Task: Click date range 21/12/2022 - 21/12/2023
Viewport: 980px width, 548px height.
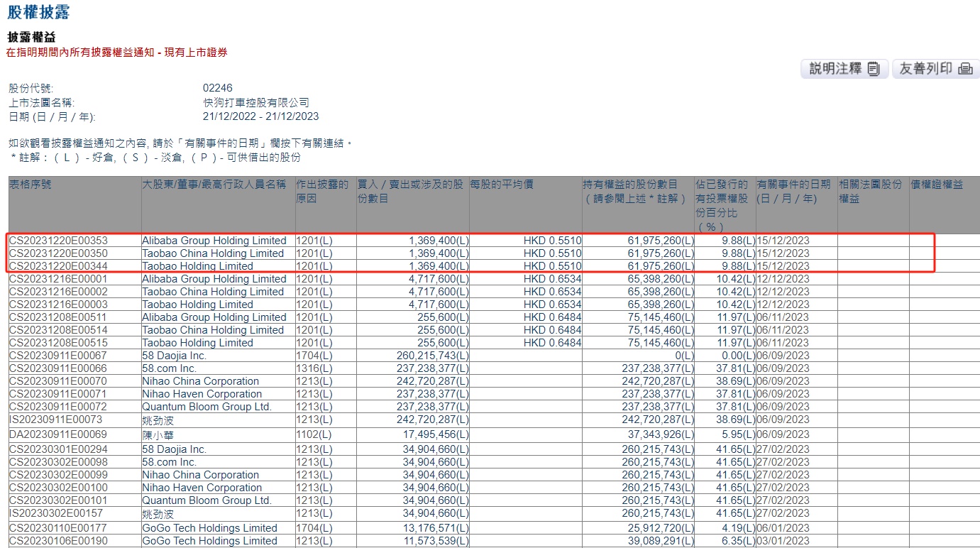Action: coord(261,116)
